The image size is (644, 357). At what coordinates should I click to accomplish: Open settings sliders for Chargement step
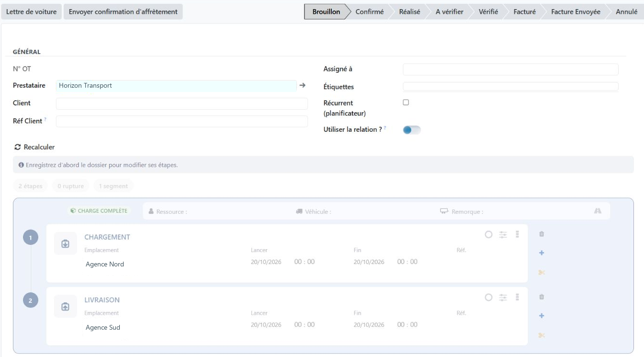coord(503,234)
